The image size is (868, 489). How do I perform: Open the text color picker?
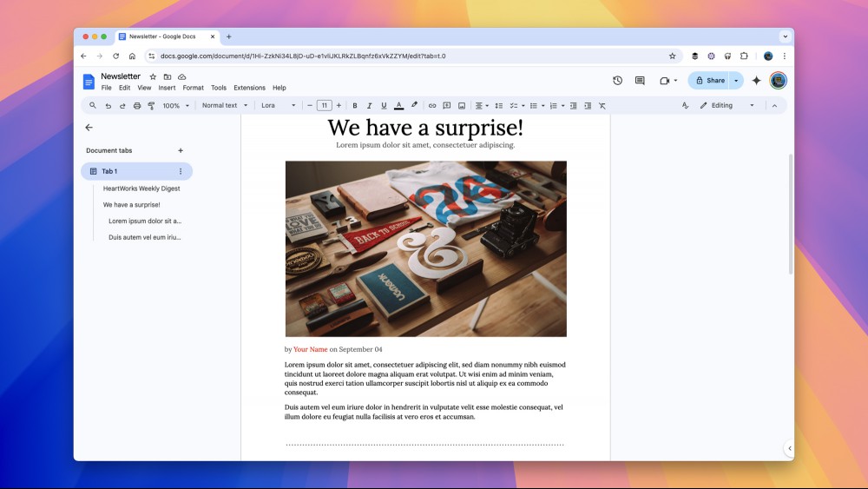point(398,106)
